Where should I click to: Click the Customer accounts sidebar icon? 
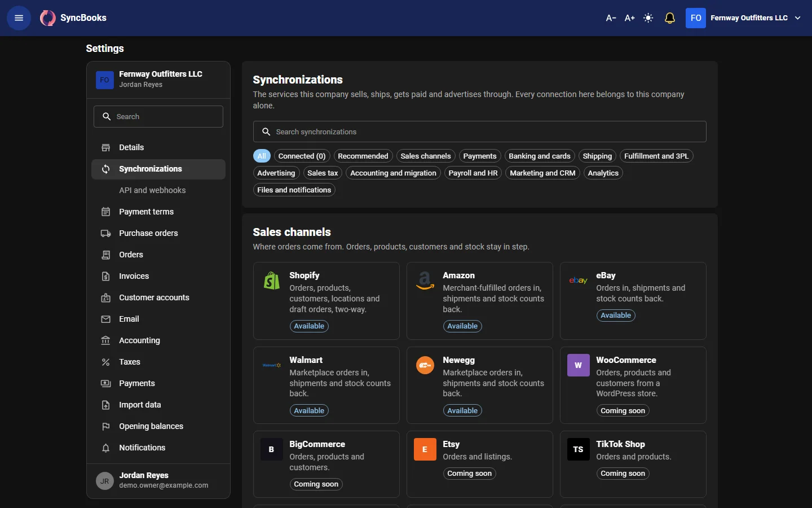tap(105, 297)
